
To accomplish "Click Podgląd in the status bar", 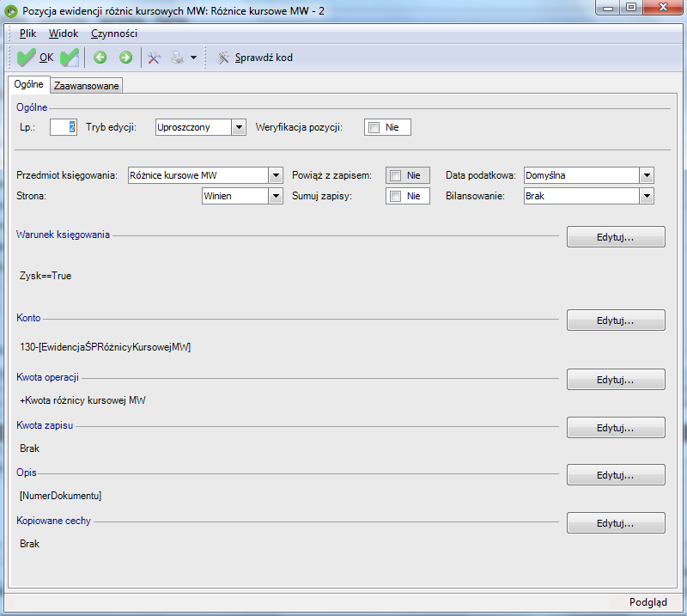I will pyautogui.click(x=648, y=602).
